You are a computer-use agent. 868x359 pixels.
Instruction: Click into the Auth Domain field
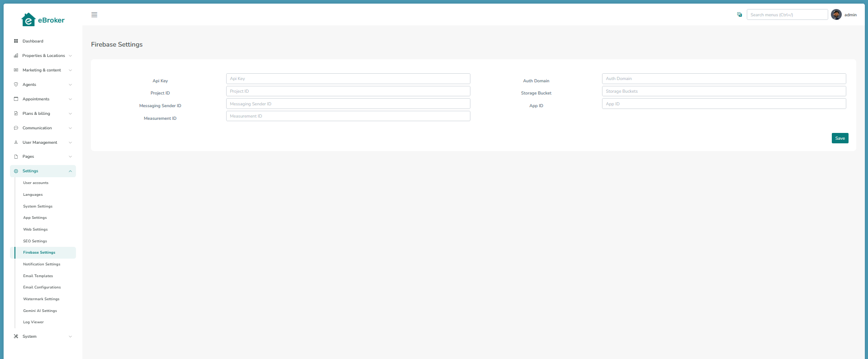(x=724, y=79)
